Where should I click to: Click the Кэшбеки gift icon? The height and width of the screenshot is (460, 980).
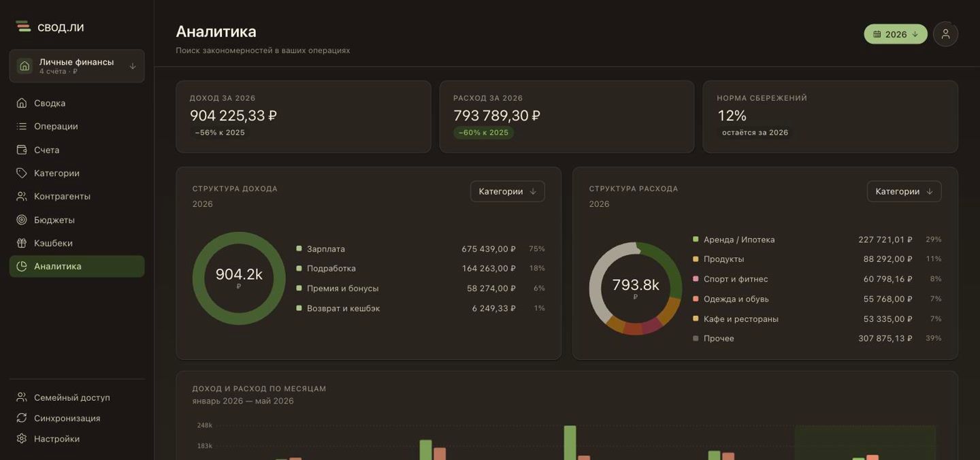(x=22, y=243)
